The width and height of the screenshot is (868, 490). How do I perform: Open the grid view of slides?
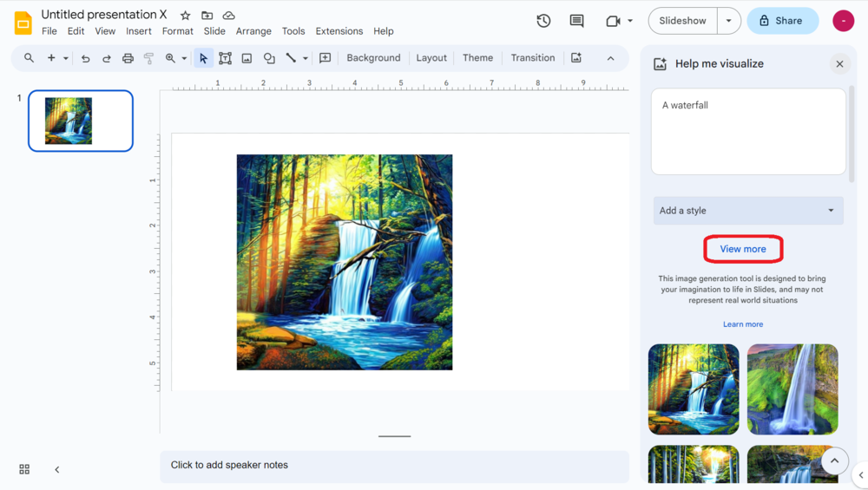[24, 469]
